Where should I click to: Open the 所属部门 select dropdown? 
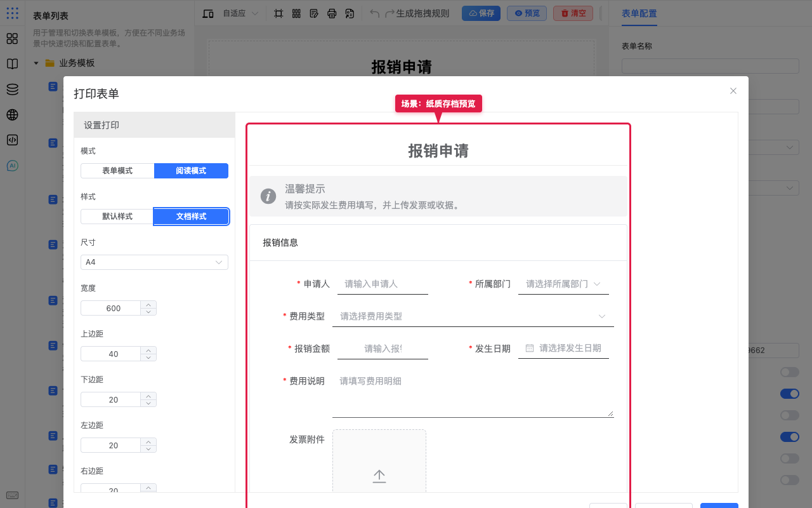563,284
